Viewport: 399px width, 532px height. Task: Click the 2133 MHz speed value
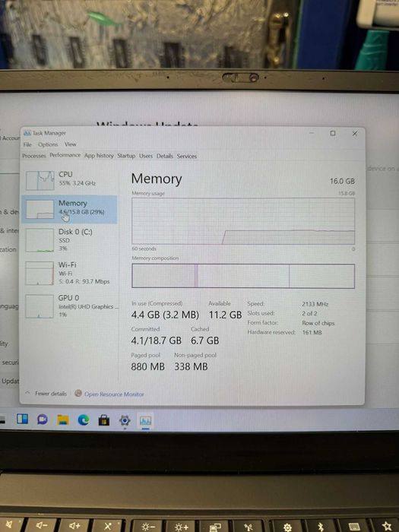coord(315,304)
